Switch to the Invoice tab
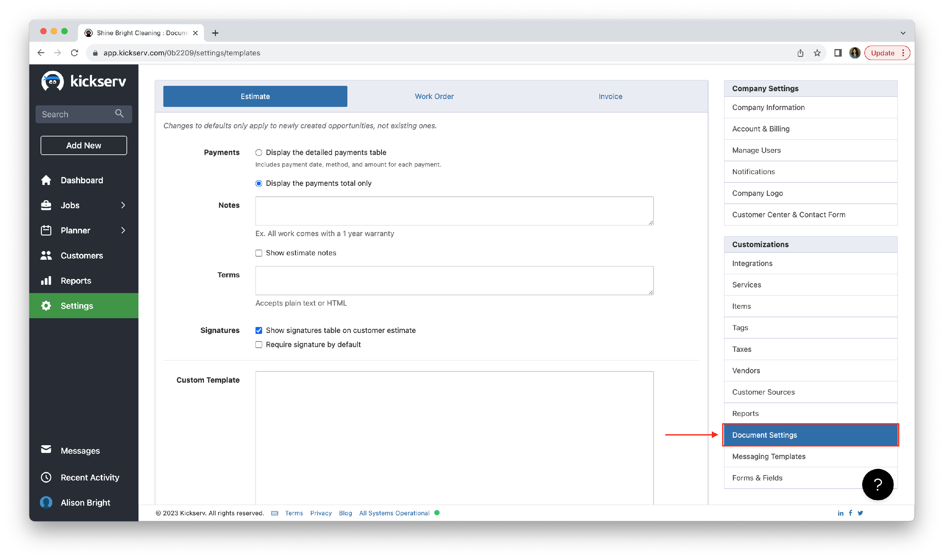Image resolution: width=944 pixels, height=560 pixels. pos(610,96)
